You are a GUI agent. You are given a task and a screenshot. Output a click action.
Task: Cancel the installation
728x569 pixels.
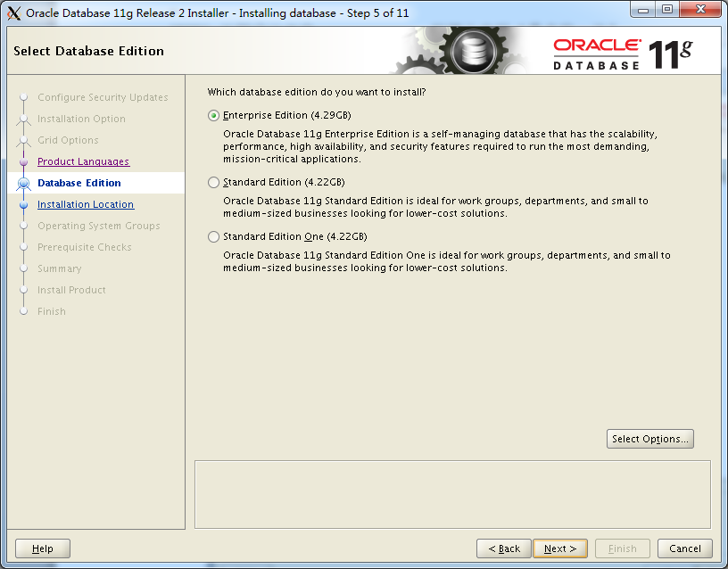[685, 548]
